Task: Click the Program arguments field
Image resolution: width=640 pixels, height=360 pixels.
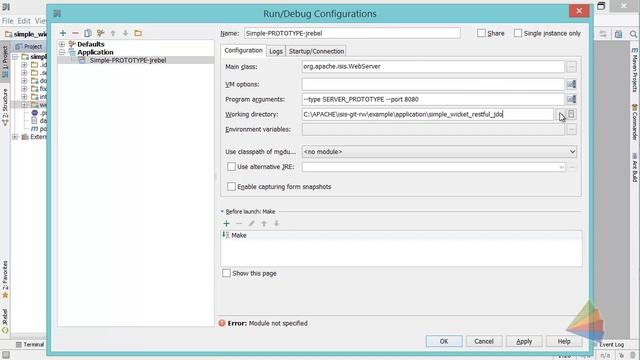Action: (x=433, y=99)
